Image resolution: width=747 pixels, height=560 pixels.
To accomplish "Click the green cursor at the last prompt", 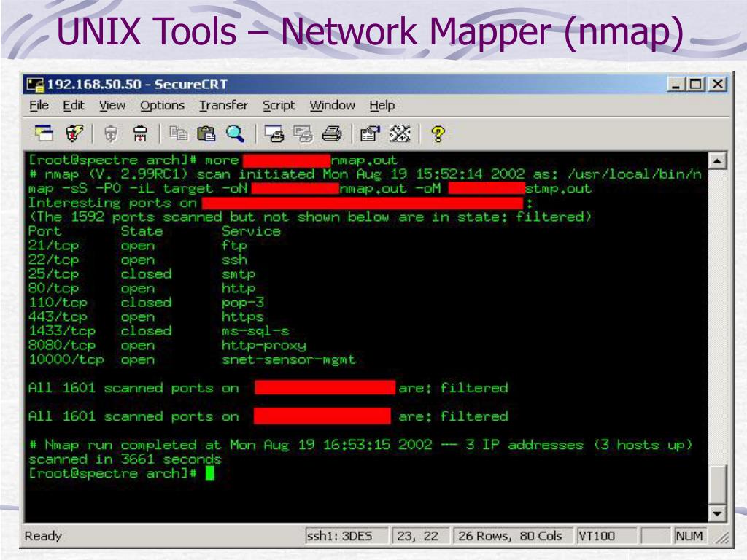I will point(209,473).
